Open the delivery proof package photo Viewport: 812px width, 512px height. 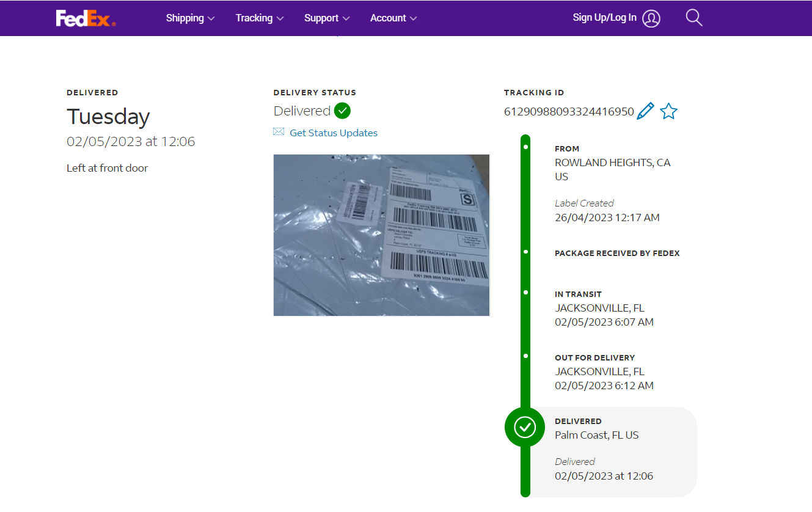381,235
